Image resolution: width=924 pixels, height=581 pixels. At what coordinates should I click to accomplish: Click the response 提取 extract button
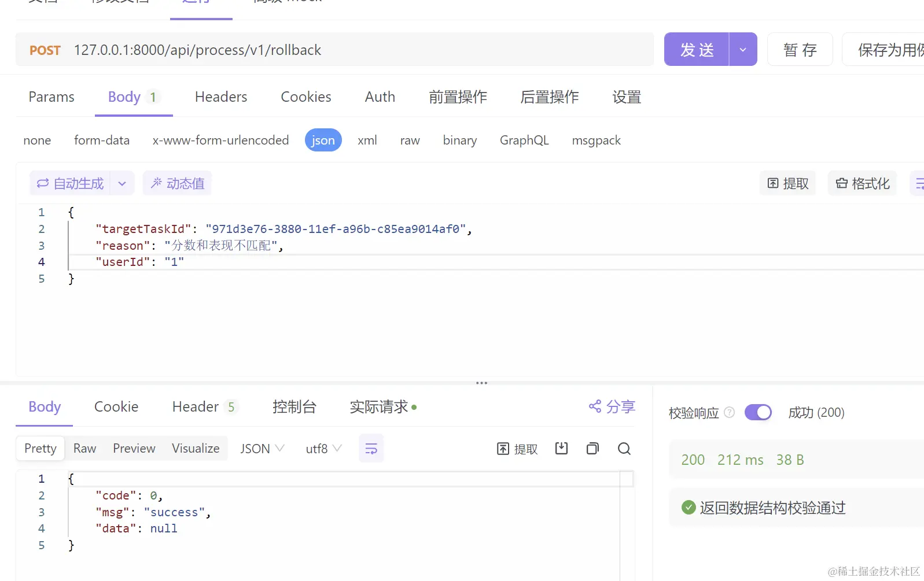[517, 449]
